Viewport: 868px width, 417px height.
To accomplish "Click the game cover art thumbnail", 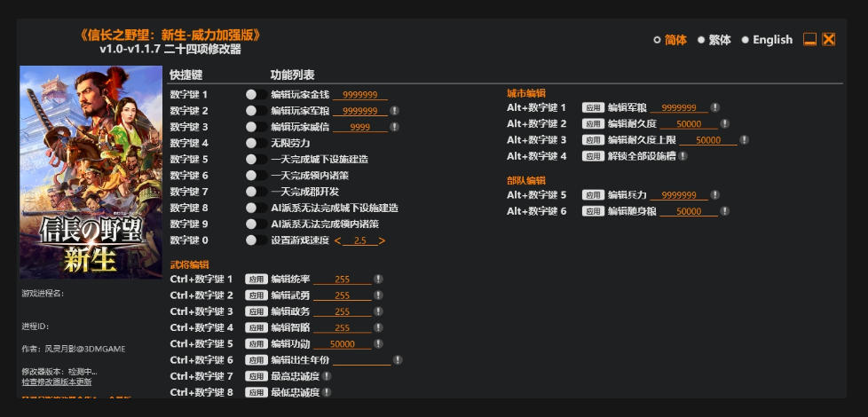I will click(91, 172).
